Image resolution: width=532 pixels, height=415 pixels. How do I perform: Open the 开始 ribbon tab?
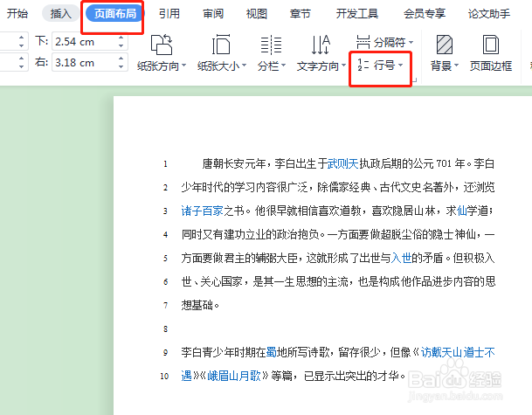17,14
